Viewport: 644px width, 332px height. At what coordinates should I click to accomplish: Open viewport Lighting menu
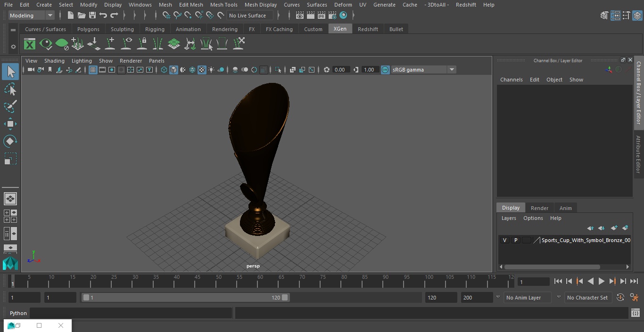pyautogui.click(x=82, y=61)
